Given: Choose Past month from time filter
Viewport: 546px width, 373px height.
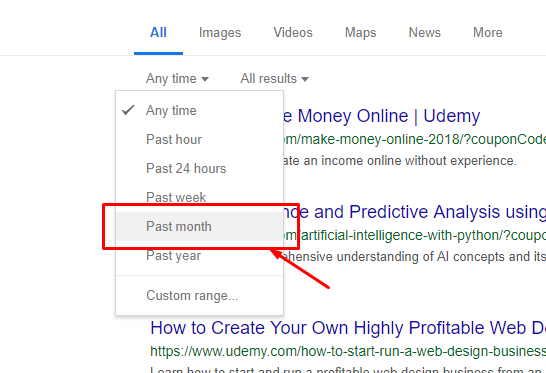Looking at the screenshot, I should click(x=200, y=226).
